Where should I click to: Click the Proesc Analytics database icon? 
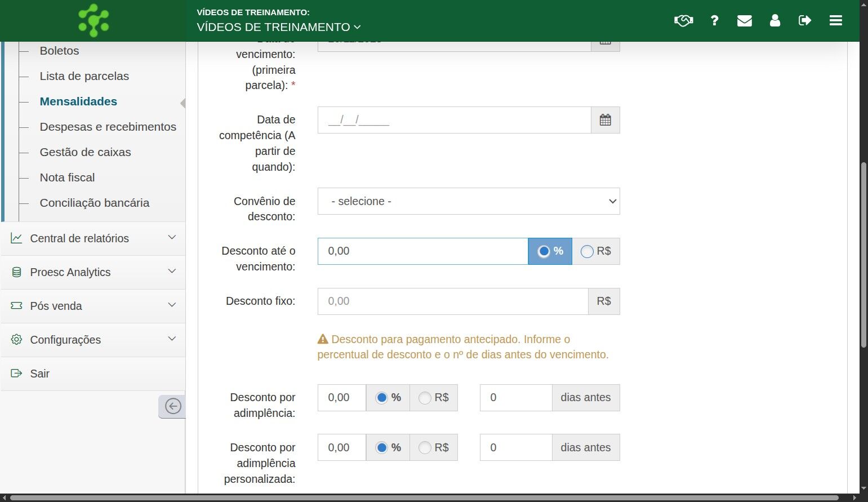pyautogui.click(x=16, y=272)
